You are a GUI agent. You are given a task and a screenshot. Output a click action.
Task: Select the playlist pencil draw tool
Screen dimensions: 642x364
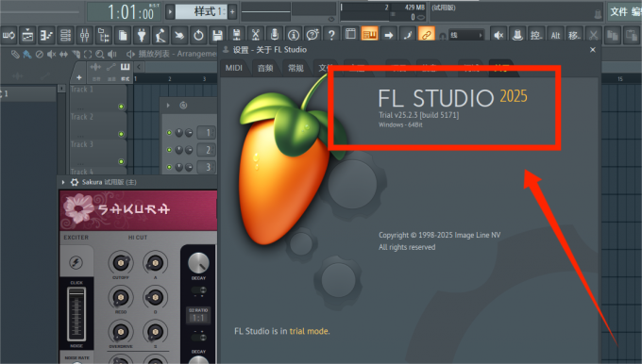click(x=15, y=54)
